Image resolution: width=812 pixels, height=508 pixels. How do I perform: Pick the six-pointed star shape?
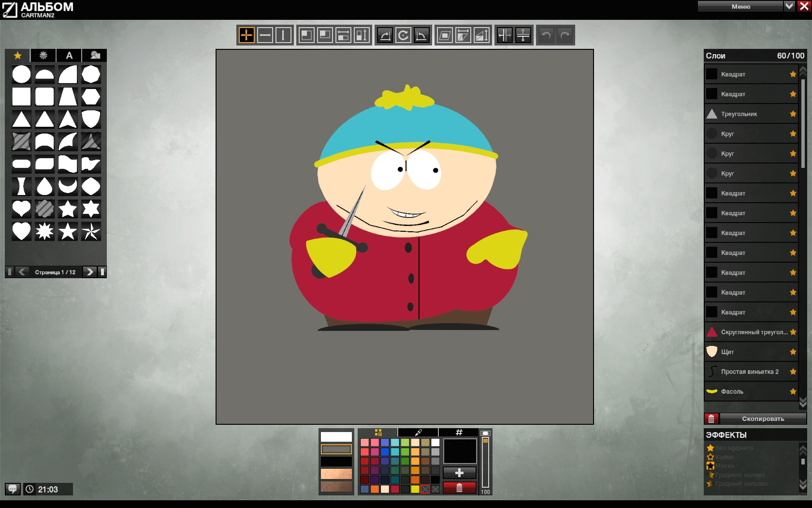[91, 209]
